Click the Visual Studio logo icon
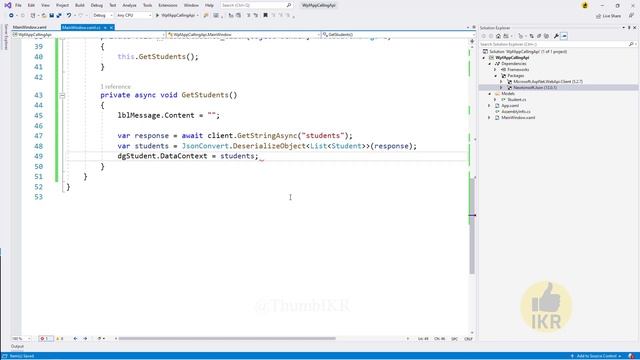The width and height of the screenshot is (640, 360). [7, 5]
